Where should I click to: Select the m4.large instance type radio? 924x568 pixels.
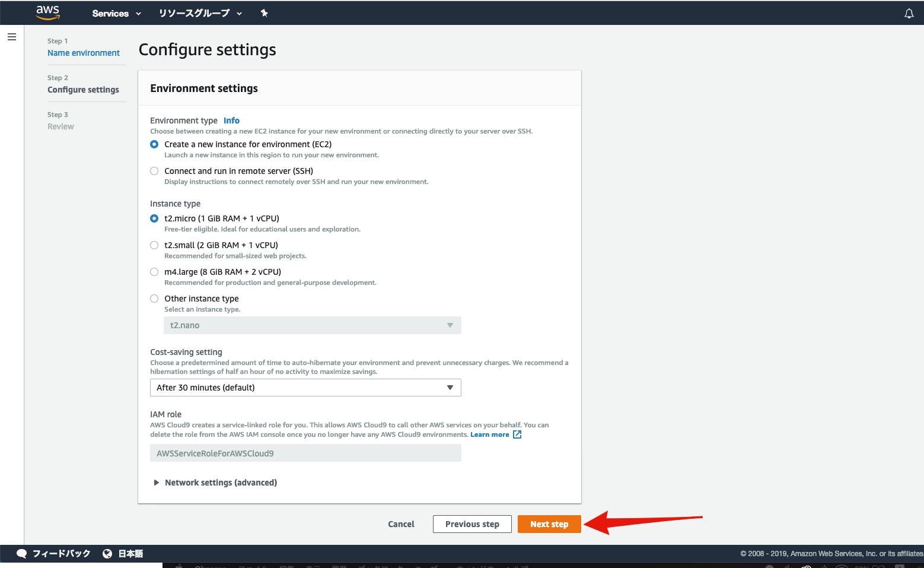tap(154, 272)
